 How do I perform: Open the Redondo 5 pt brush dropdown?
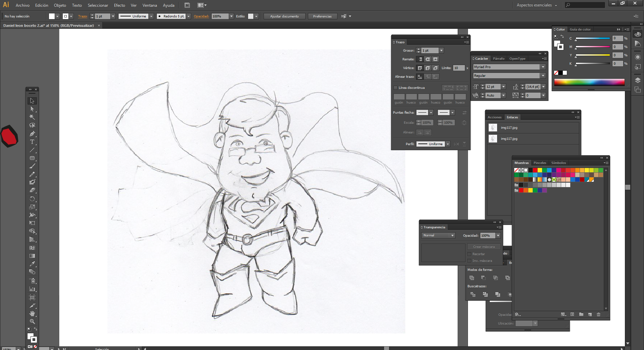pyautogui.click(x=189, y=16)
